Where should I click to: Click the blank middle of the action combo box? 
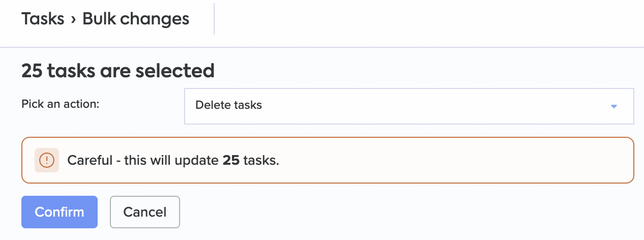click(432, 106)
